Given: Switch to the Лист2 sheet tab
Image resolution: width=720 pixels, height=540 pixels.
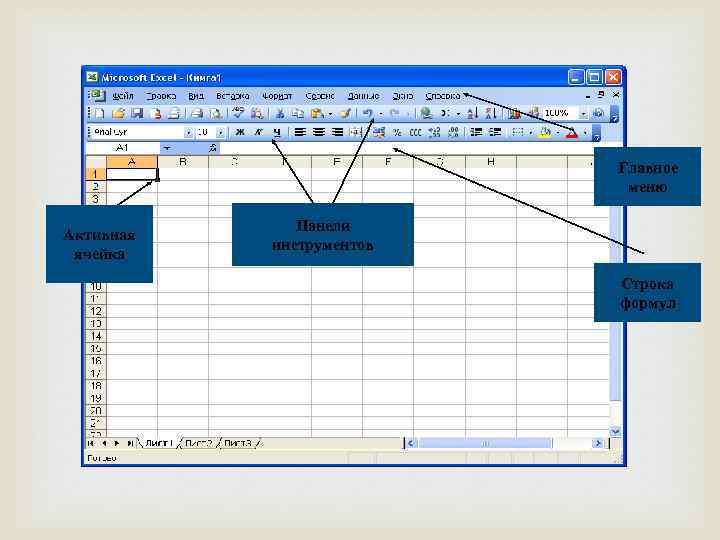Looking at the screenshot, I should 198,443.
